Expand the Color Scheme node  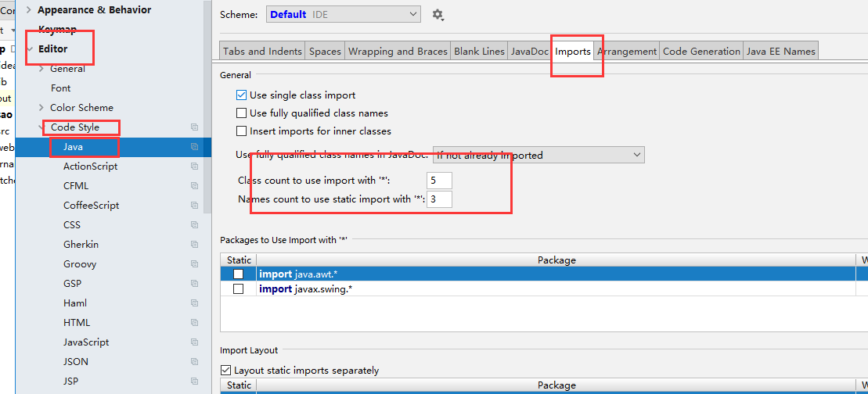click(x=41, y=108)
